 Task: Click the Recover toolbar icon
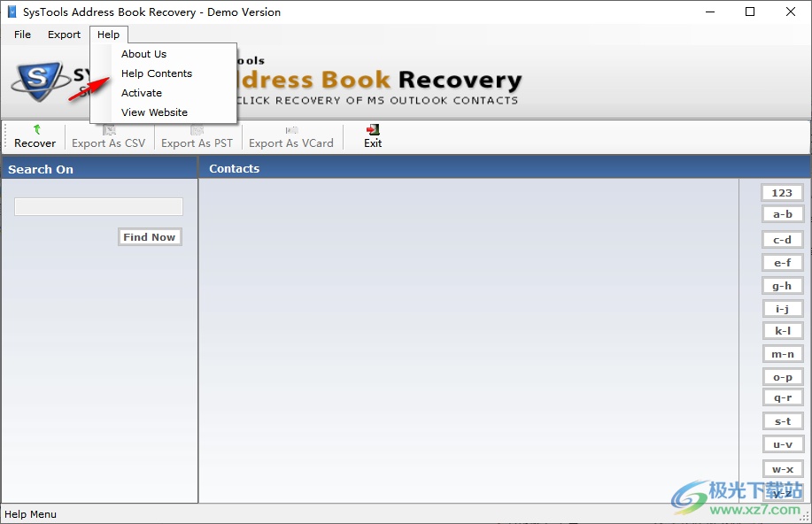click(x=37, y=129)
